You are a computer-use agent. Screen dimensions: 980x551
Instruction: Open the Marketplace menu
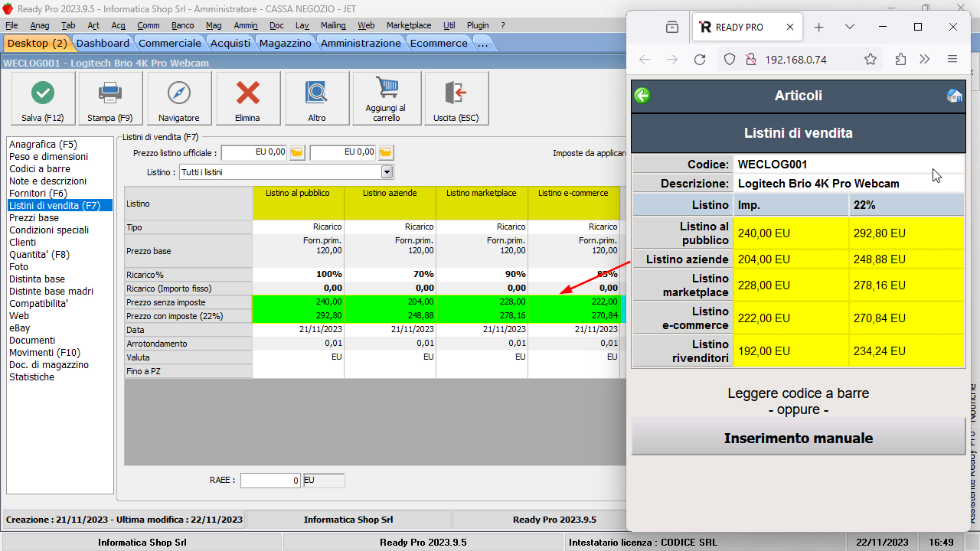click(409, 25)
